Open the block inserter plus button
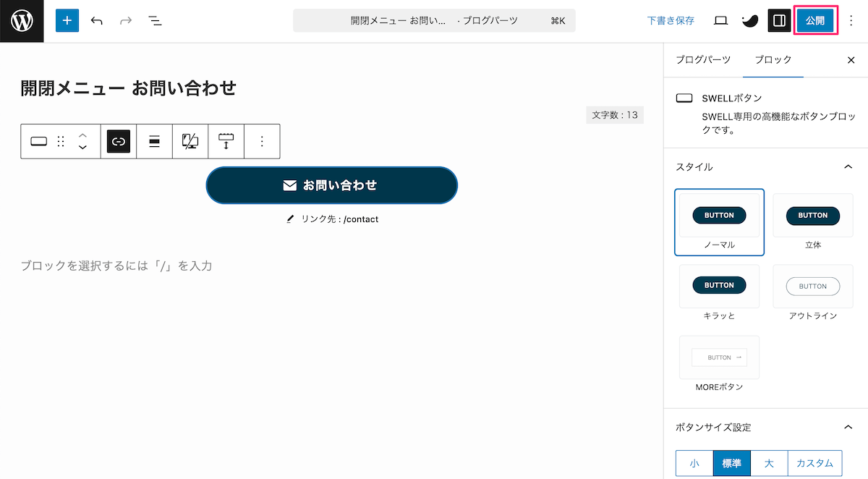This screenshot has width=868, height=479. click(x=67, y=21)
